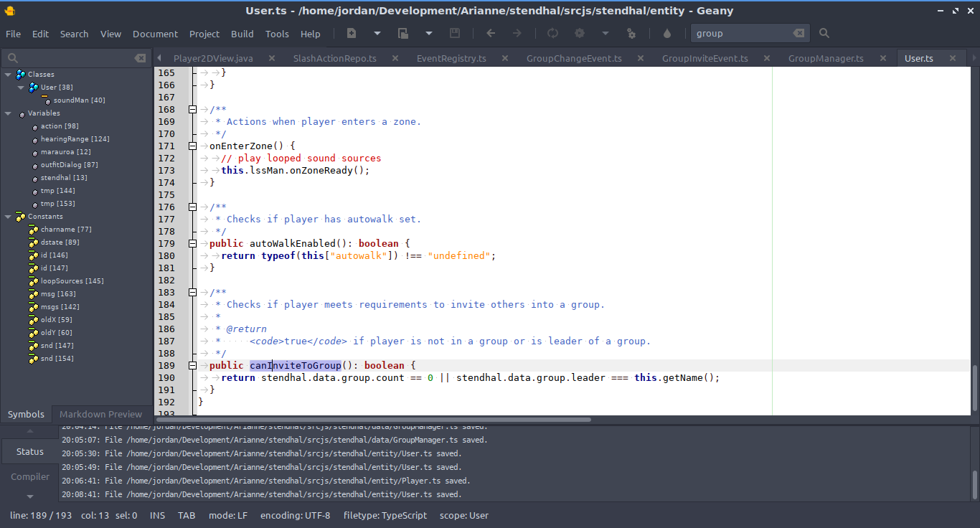Open the Build menu

coord(242,34)
